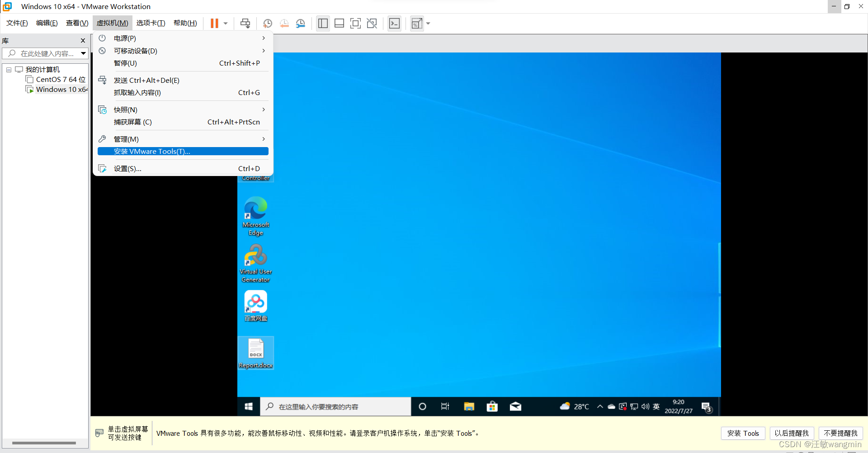Click the Cortana circle on guest taskbar
The image size is (868, 453).
point(422,406)
